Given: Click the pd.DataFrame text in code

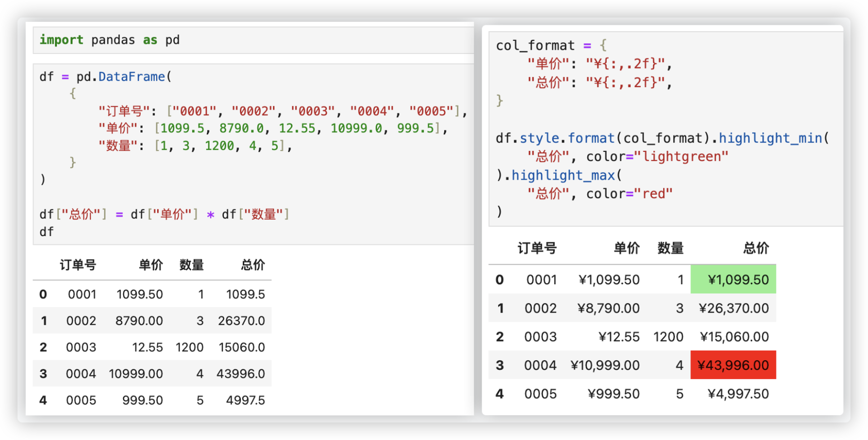Looking at the screenshot, I should (x=120, y=77).
